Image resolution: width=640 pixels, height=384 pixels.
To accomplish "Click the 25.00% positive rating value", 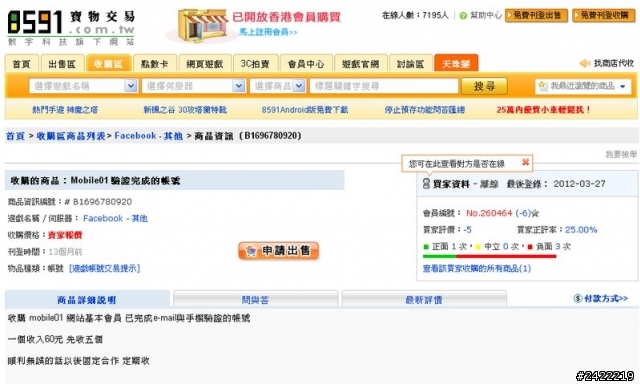I will click(581, 230).
